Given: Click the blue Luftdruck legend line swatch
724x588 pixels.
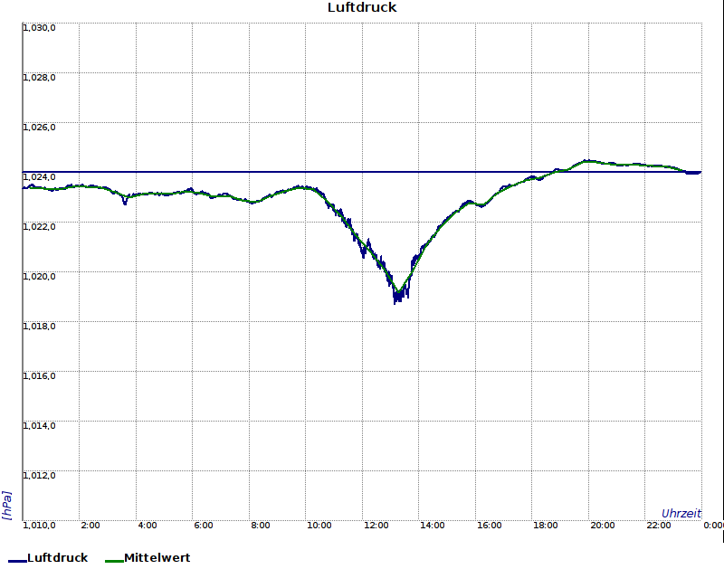Looking at the screenshot, I should coord(17,561).
